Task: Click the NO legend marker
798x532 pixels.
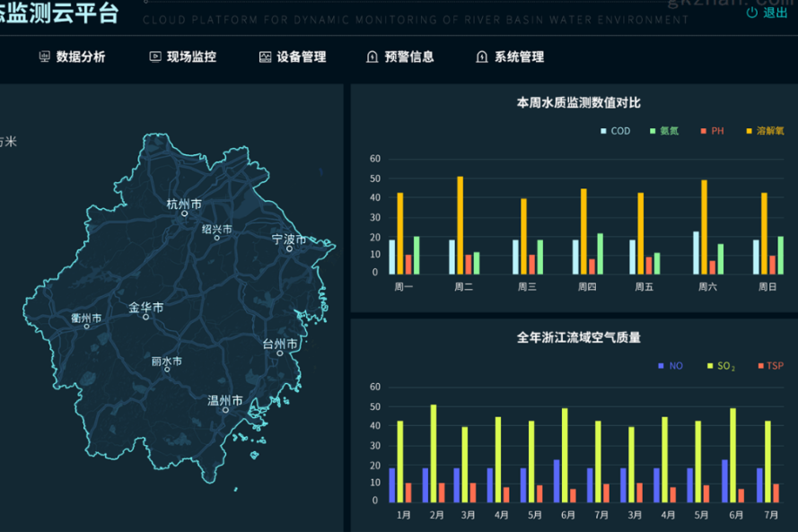Action: tap(661, 365)
